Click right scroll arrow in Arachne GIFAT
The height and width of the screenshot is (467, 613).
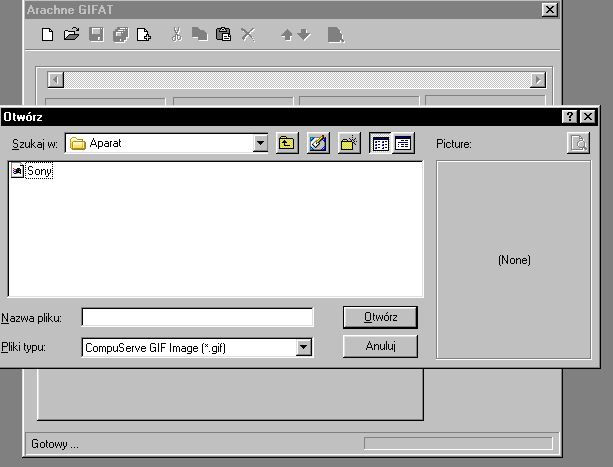point(538,80)
